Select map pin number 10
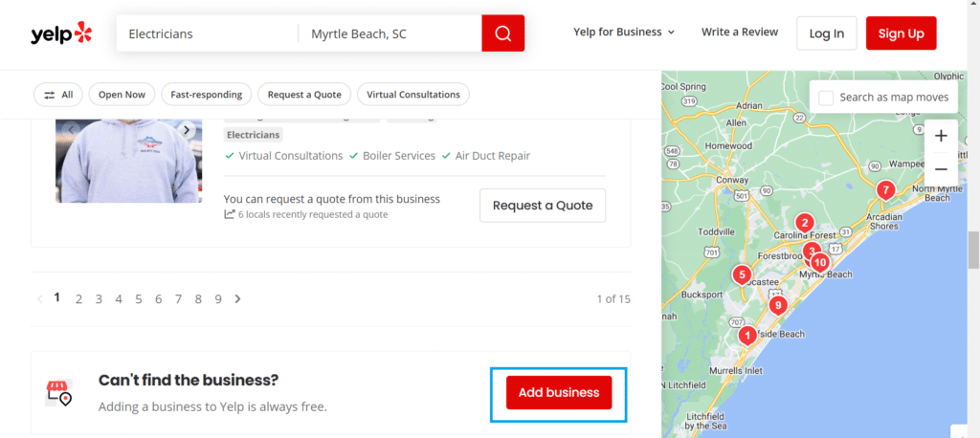 pyautogui.click(x=819, y=262)
